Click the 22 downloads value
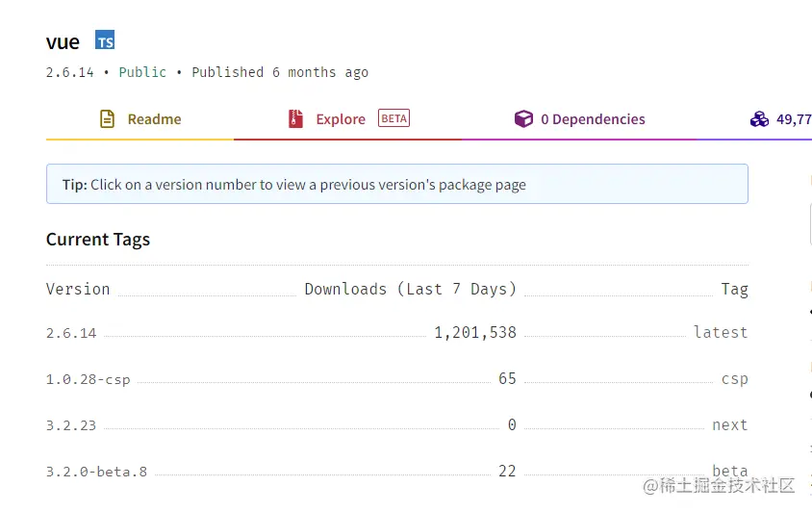812x512 pixels. point(508,471)
